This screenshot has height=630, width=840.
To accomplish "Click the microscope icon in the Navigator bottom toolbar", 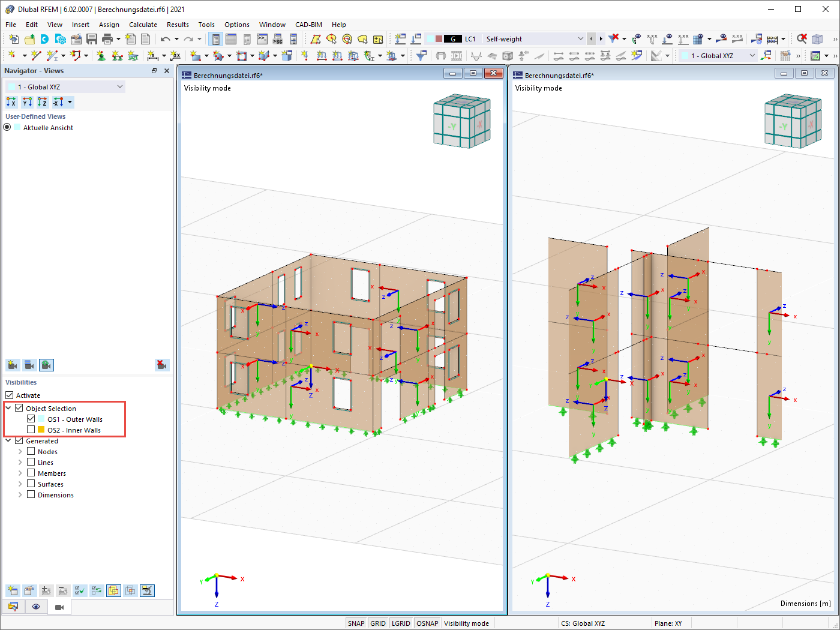I will click(x=147, y=590).
